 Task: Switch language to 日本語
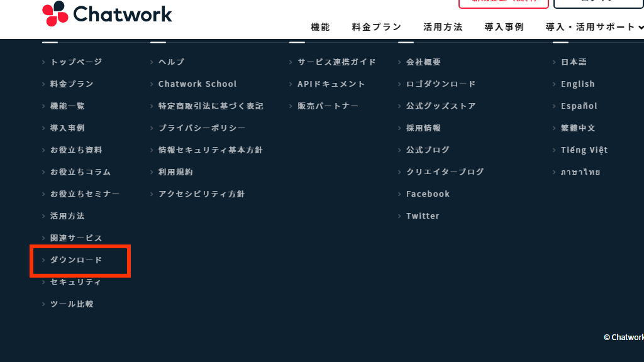[x=574, y=62]
